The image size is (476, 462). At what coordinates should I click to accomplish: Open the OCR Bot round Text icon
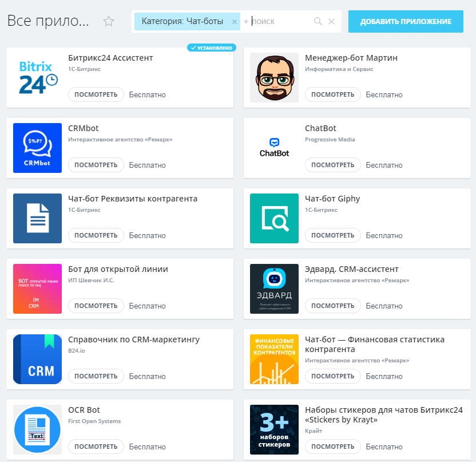38,430
